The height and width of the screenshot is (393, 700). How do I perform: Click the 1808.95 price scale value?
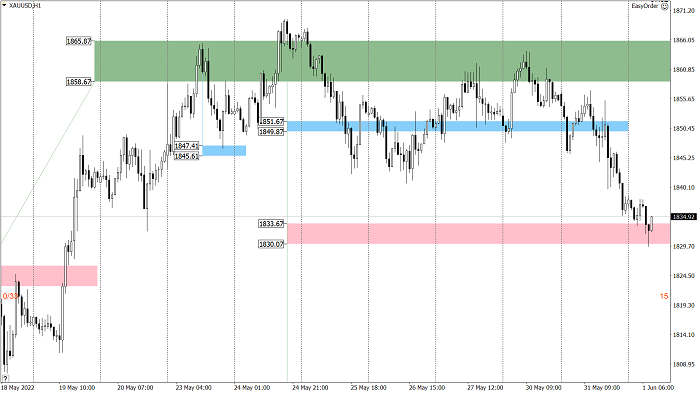point(684,364)
